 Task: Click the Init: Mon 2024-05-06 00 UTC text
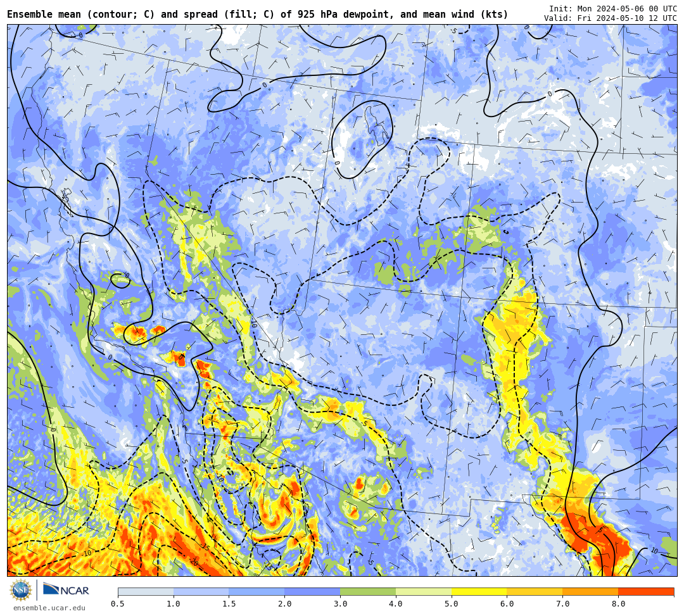(613, 9)
